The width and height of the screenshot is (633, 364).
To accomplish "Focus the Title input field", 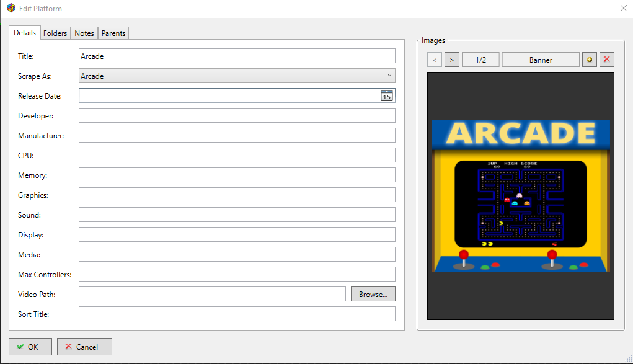I will (237, 56).
